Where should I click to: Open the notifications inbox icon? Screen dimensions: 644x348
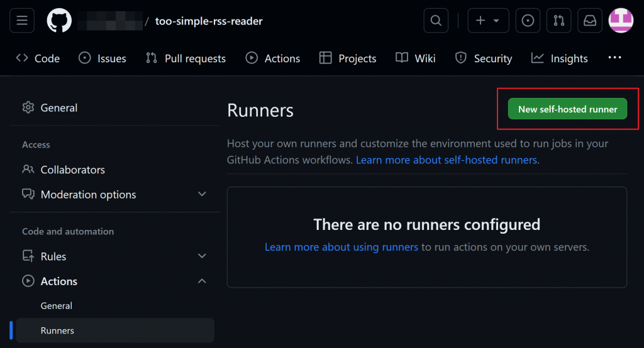point(590,21)
